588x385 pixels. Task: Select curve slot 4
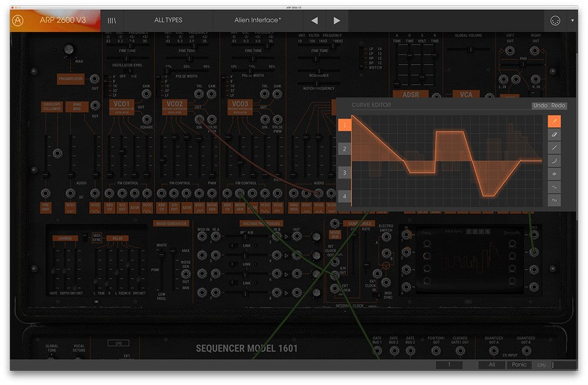point(345,196)
